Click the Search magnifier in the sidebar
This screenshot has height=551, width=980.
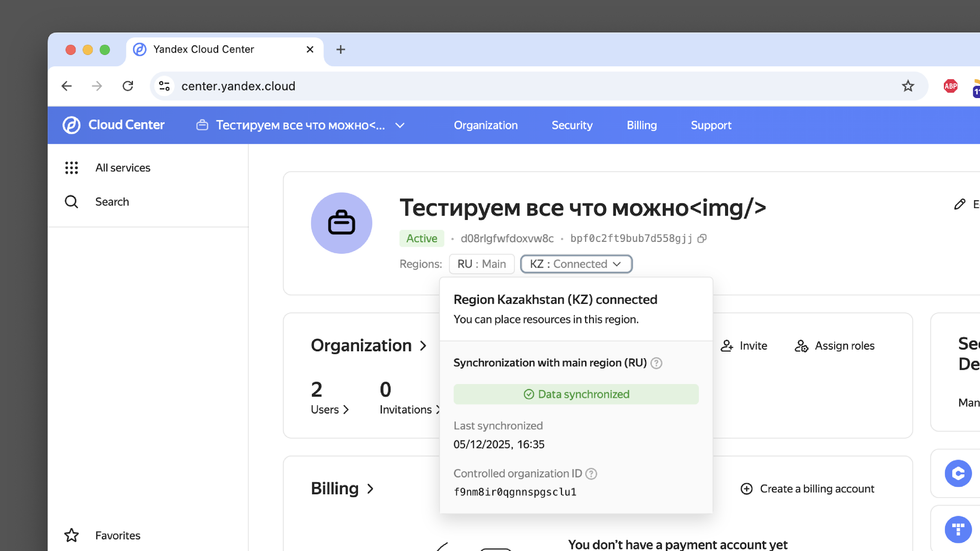(x=71, y=201)
